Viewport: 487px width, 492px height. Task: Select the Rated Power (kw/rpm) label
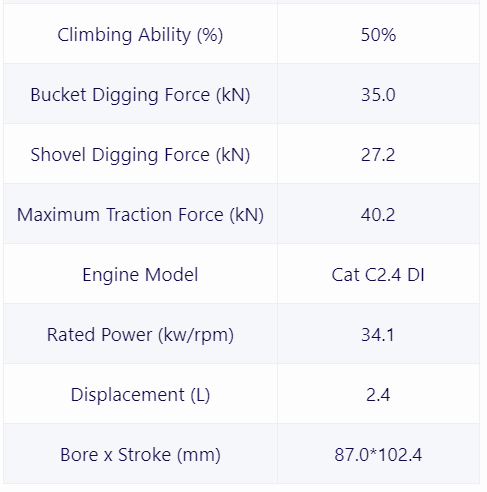click(x=140, y=335)
